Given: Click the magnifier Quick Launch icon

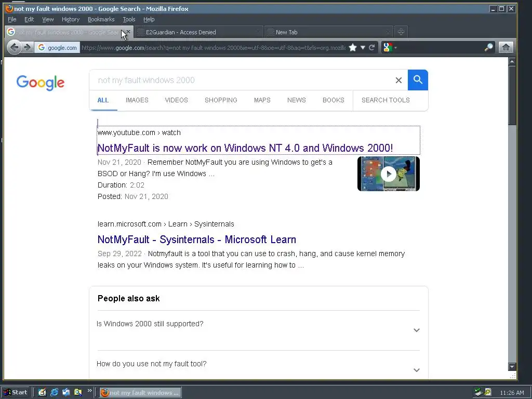Looking at the screenshot, I should pyautogui.click(x=78, y=393).
